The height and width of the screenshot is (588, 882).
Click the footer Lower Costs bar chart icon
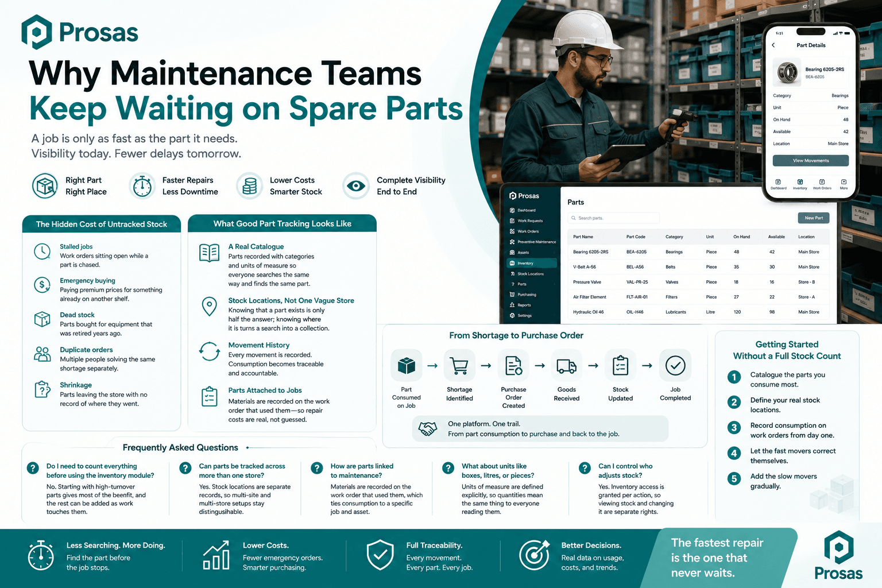(216, 555)
